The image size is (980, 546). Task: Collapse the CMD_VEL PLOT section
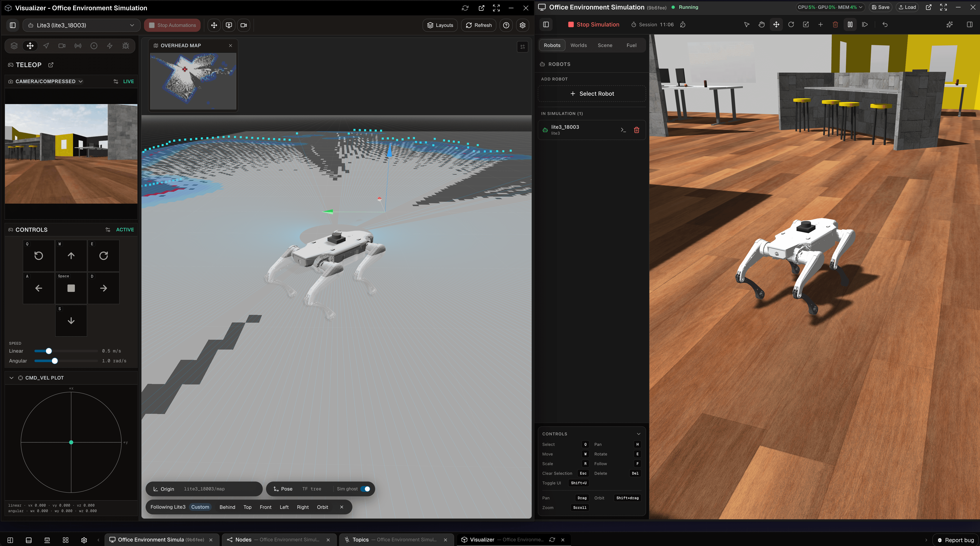click(11, 378)
